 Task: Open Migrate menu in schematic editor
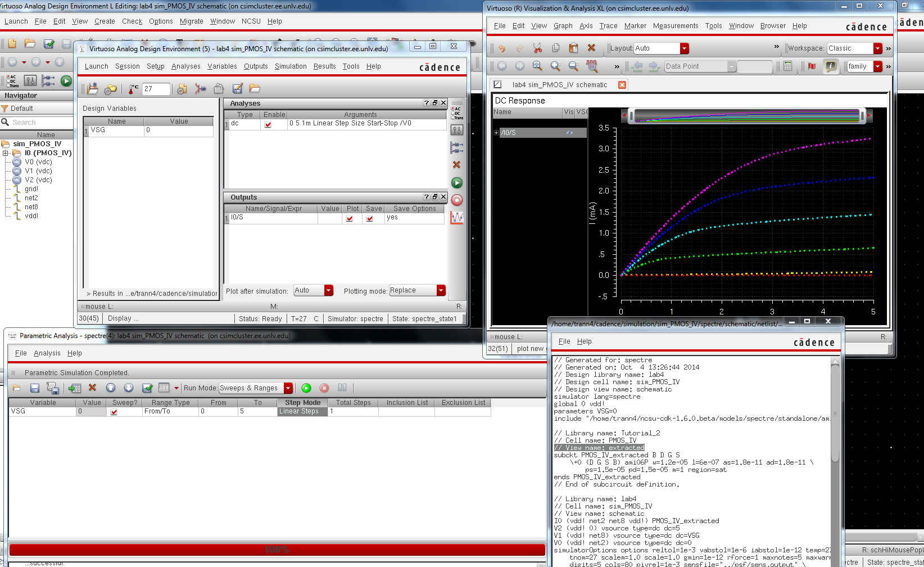click(x=192, y=21)
